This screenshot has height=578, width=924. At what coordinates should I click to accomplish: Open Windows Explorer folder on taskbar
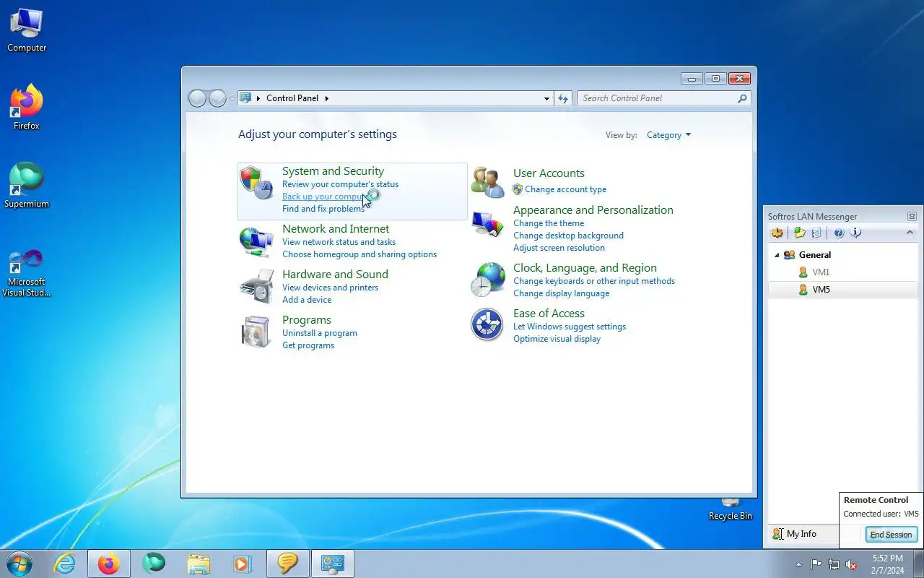point(198,564)
